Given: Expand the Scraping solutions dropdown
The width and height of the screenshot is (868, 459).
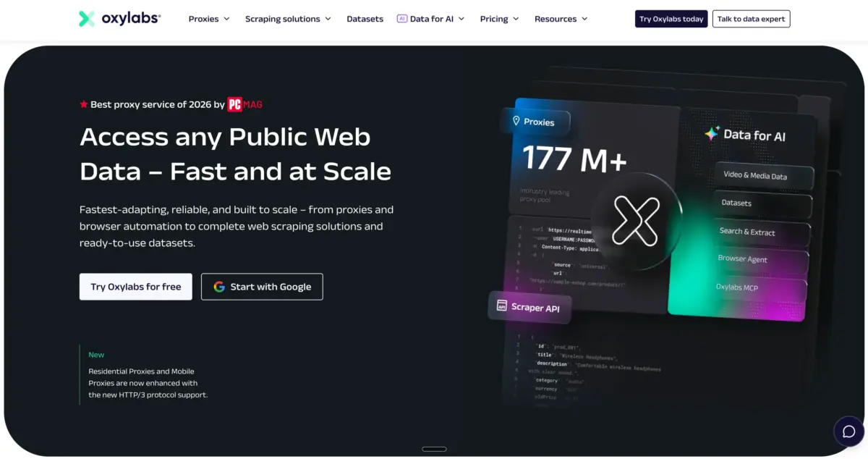Looking at the screenshot, I should coord(288,19).
